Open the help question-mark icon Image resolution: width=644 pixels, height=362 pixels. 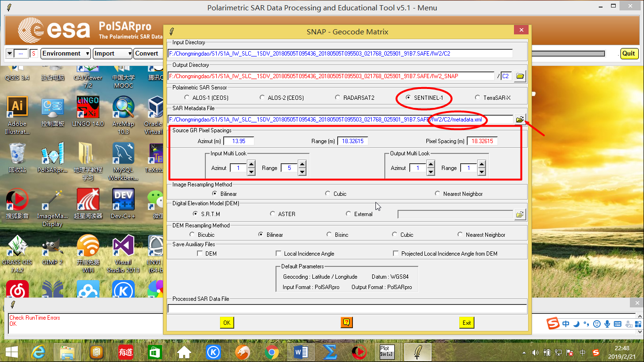click(347, 322)
